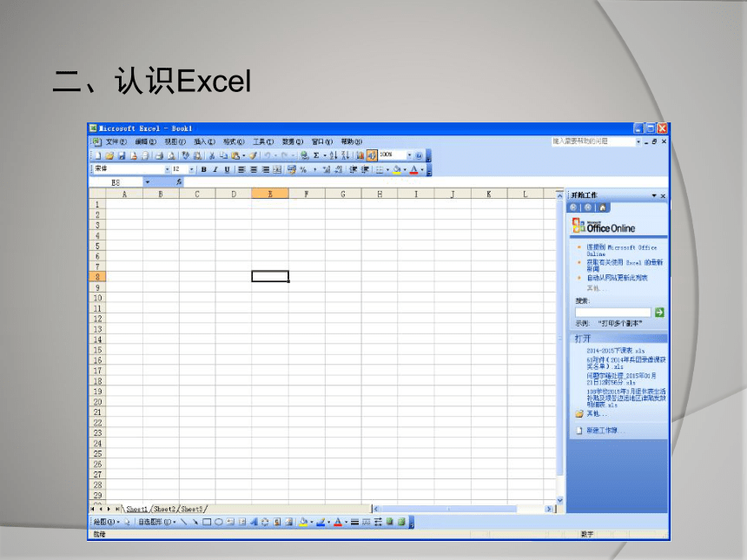Image resolution: width=747 pixels, height=560 pixels.
Task: Open the 工具 (Tools) menu
Action: [263, 142]
